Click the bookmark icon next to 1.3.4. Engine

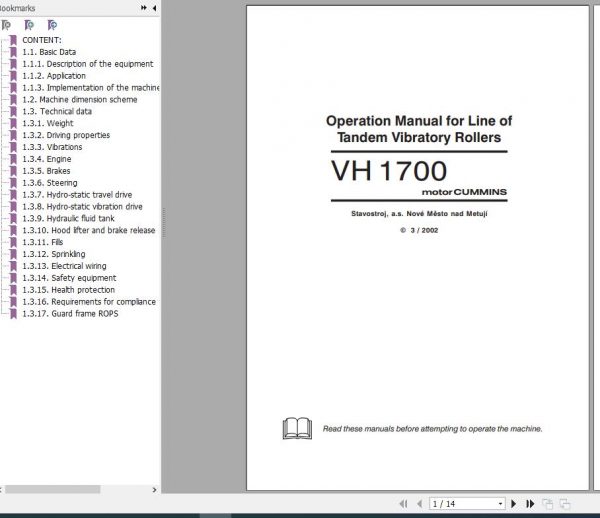click(x=13, y=159)
